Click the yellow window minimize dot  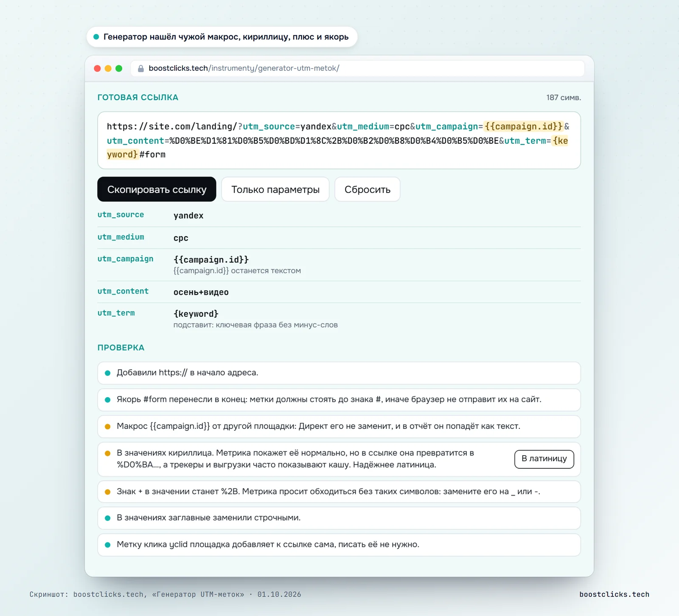click(108, 68)
